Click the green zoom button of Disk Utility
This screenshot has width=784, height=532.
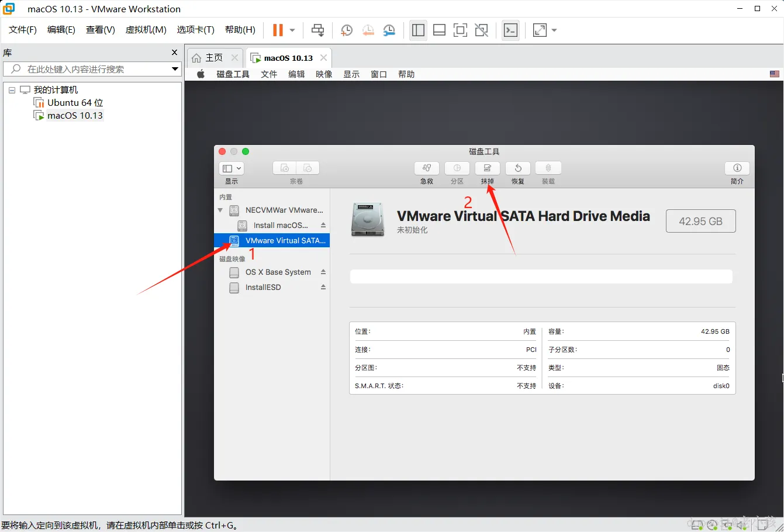246,151
